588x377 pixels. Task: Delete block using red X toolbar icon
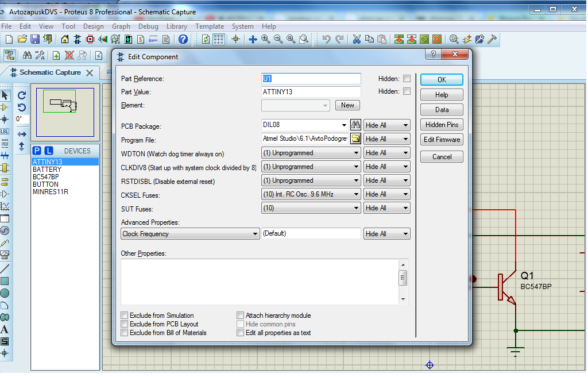[437, 39]
